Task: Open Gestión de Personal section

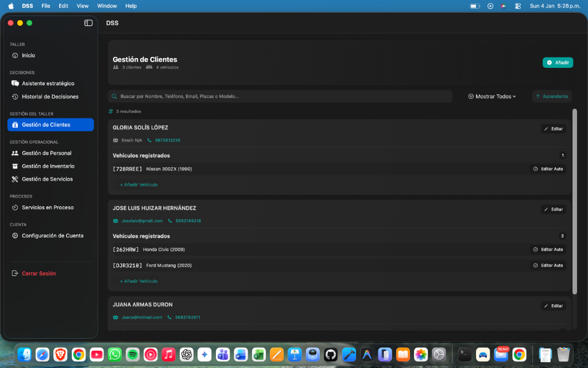Action: coord(47,153)
